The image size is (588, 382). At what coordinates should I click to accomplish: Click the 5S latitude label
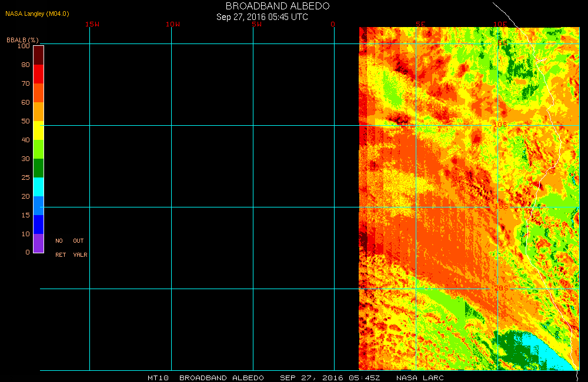[503, 43]
